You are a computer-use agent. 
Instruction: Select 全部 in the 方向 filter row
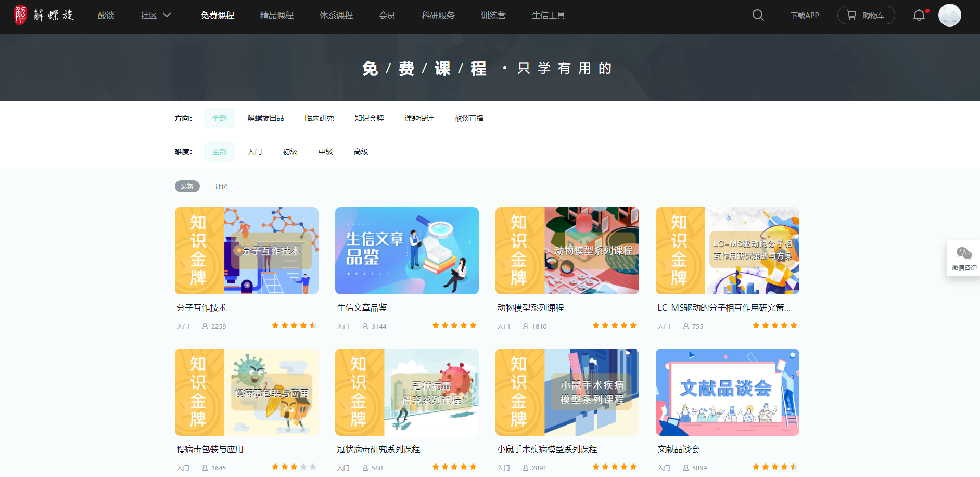pyautogui.click(x=220, y=118)
